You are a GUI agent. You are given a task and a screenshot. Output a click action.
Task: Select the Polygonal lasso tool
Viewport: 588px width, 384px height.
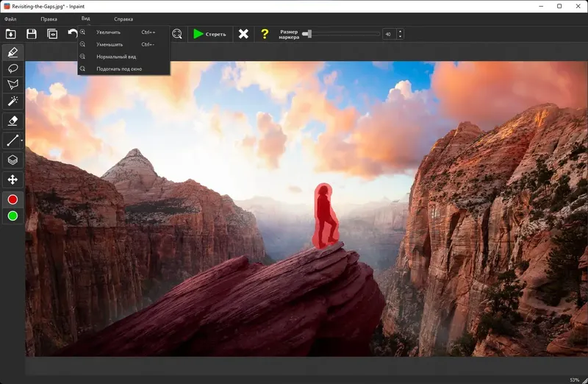pos(12,85)
